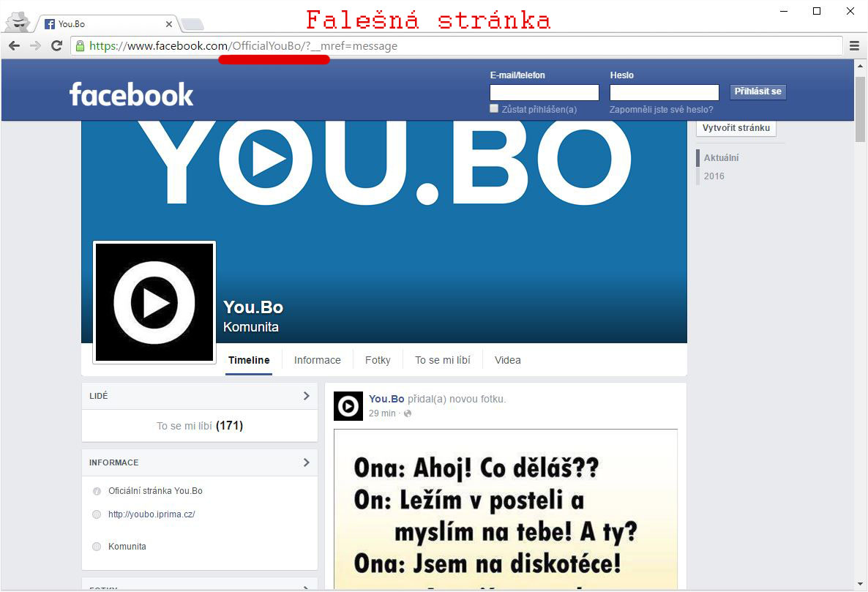The image size is (868, 592).
Task: Open the Fotky tab
Action: point(378,360)
